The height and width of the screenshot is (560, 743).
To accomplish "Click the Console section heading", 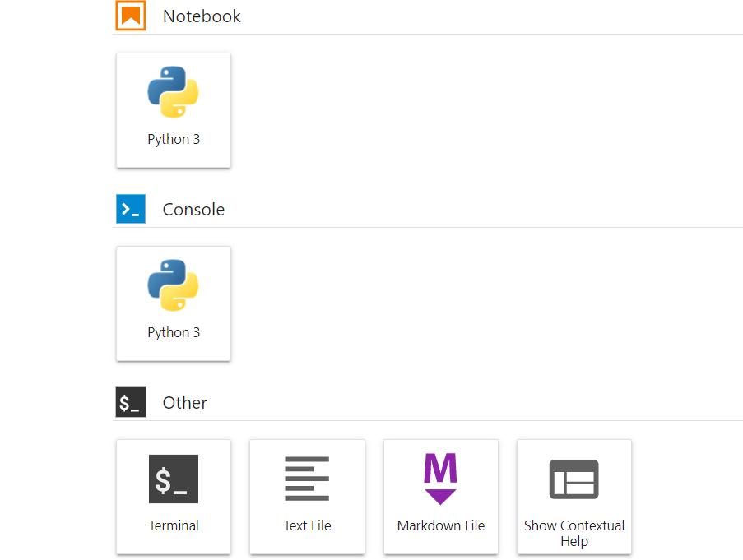I will [193, 210].
